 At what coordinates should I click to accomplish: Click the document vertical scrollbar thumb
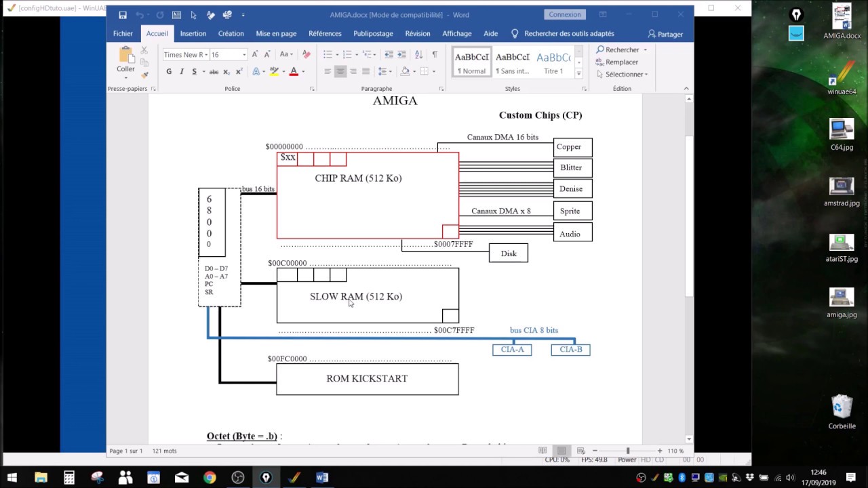click(x=689, y=216)
